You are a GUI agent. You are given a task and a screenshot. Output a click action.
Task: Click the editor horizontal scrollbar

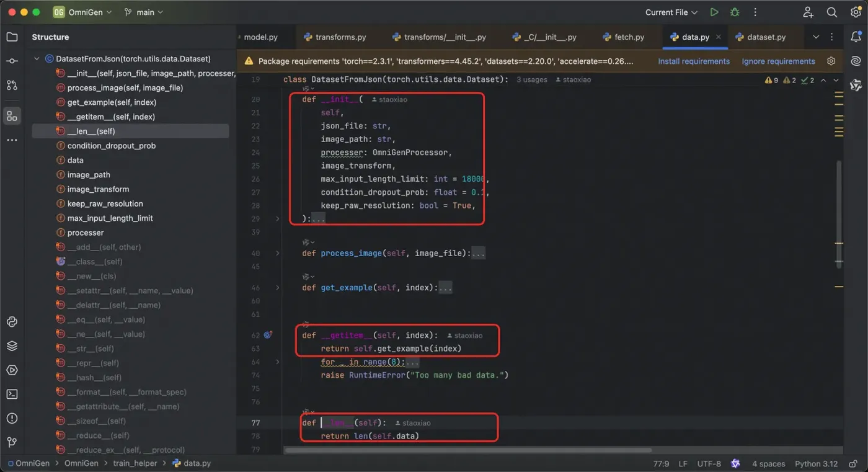tap(468, 450)
